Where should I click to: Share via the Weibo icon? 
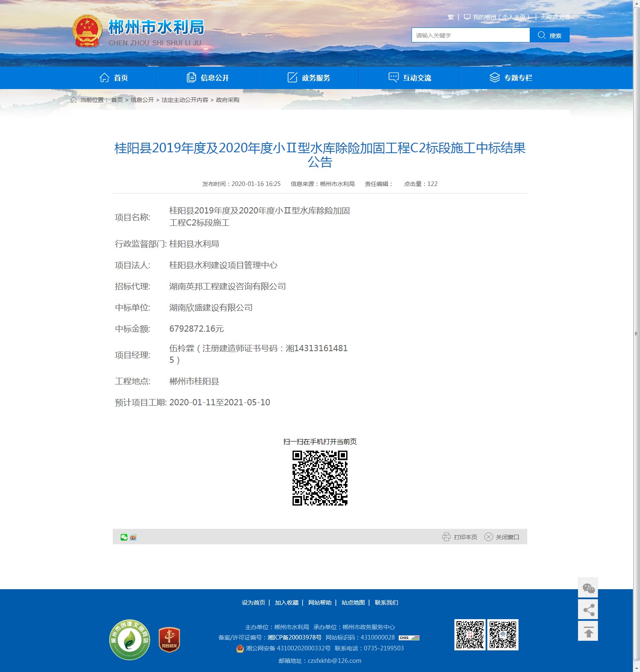point(133,537)
